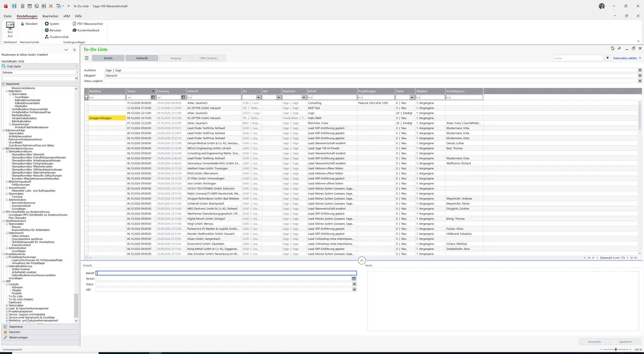Open the Adresse dropdown in navigation

[76, 72]
